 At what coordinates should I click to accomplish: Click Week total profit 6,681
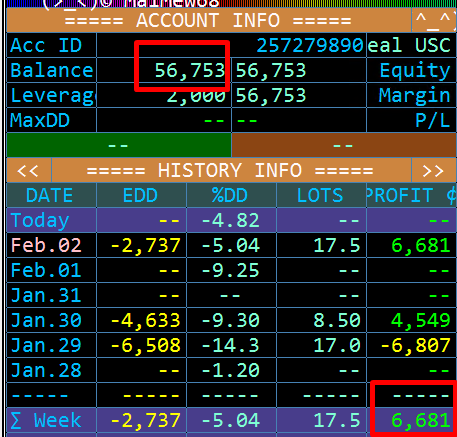pyautogui.click(x=421, y=421)
